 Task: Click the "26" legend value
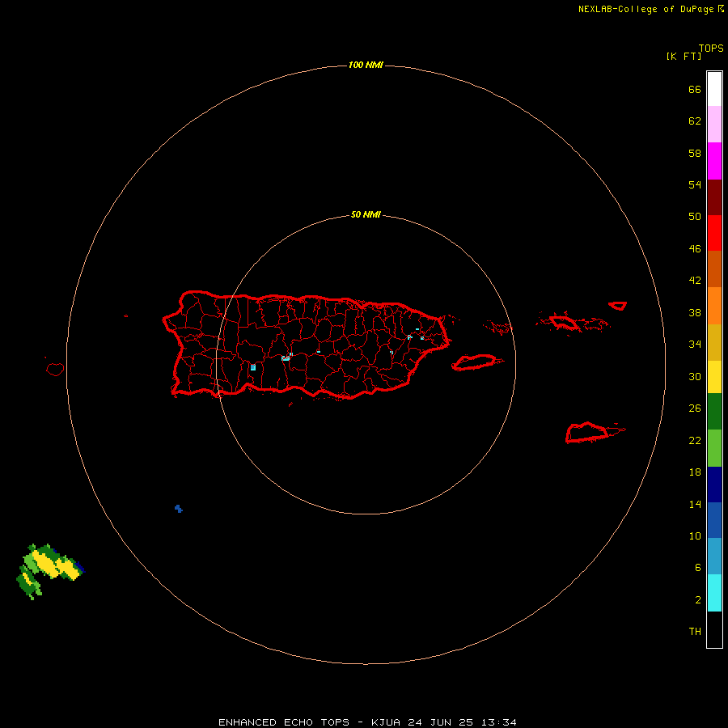[695, 408]
